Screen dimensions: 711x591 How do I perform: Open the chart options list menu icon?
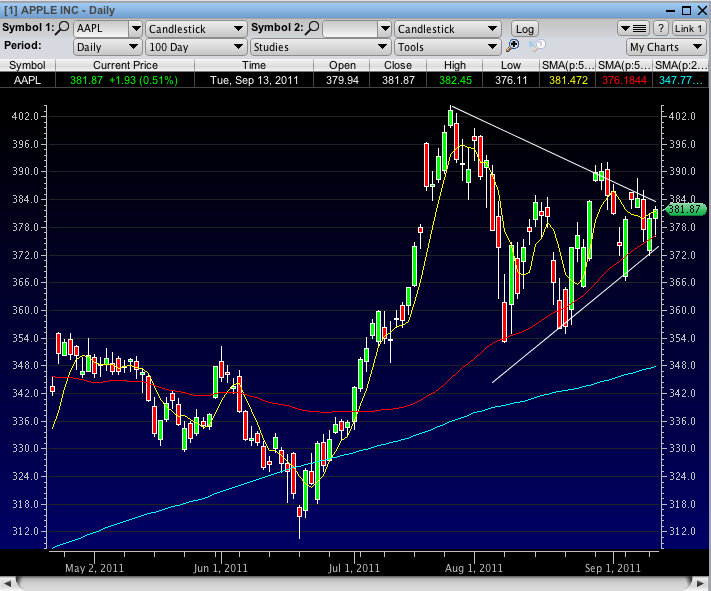click(x=632, y=28)
